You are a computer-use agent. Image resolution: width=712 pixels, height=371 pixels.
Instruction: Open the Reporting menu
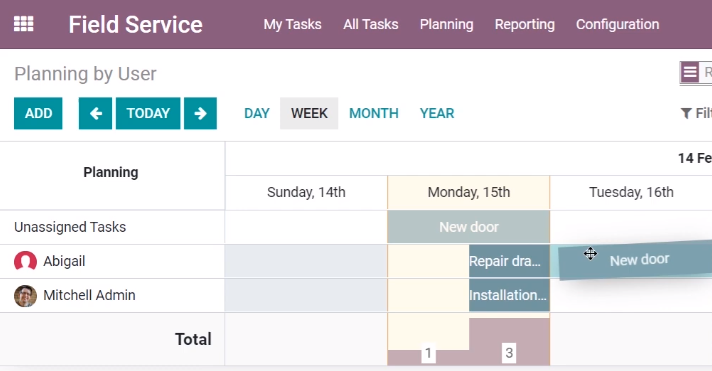click(x=524, y=24)
